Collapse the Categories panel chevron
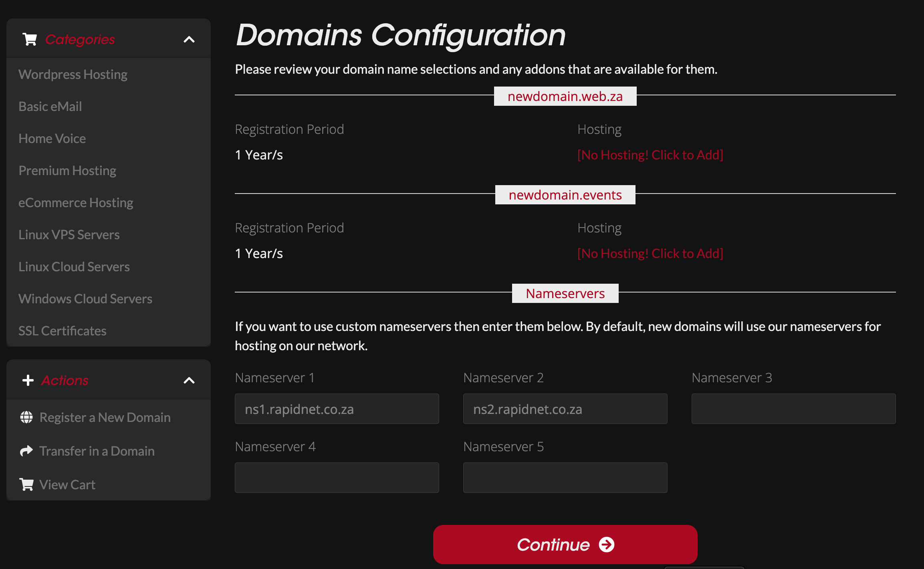The height and width of the screenshot is (569, 924). [189, 39]
